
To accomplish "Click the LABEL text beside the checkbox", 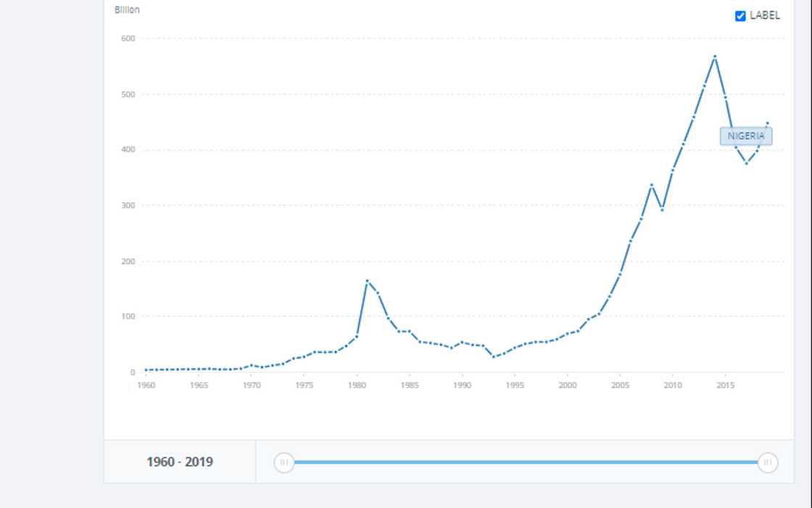I will click(x=765, y=16).
